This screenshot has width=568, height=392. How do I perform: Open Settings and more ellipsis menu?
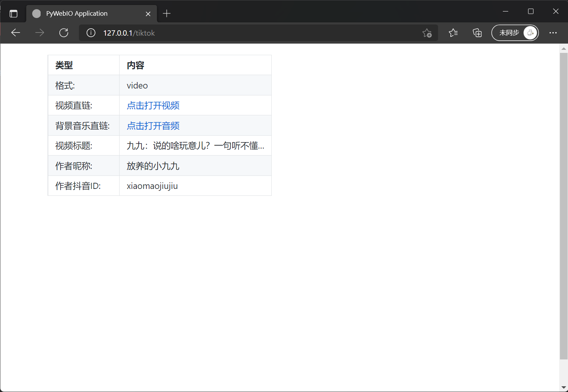[553, 33]
